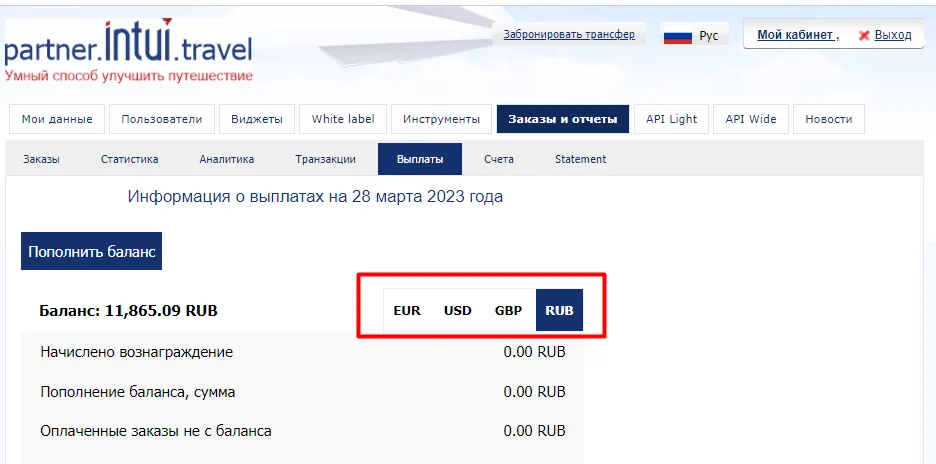Open the White label tab
The height and width of the screenshot is (464, 936).
[x=343, y=119]
